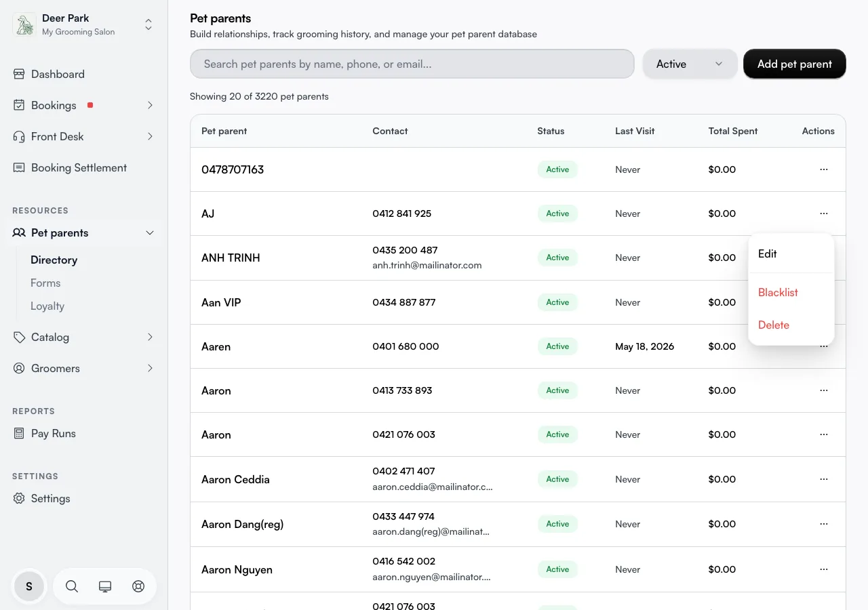Expand the Bookings submenu chevron
Image resolution: width=868 pixels, height=610 pixels.
150,105
